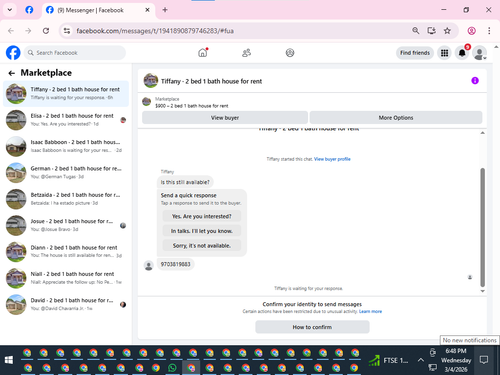Open the Chrome profile icon
This screenshot has width=500, height=375.
pyautogui.click(x=471, y=31)
